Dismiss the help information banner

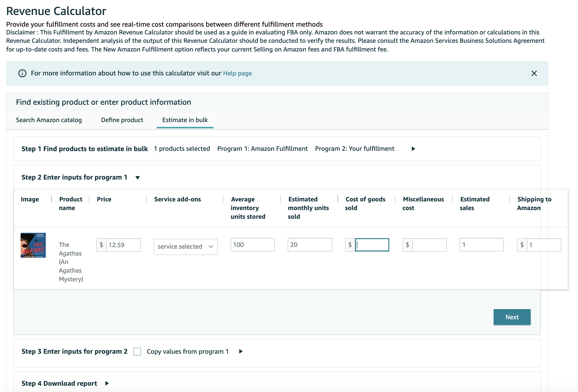pyautogui.click(x=534, y=73)
